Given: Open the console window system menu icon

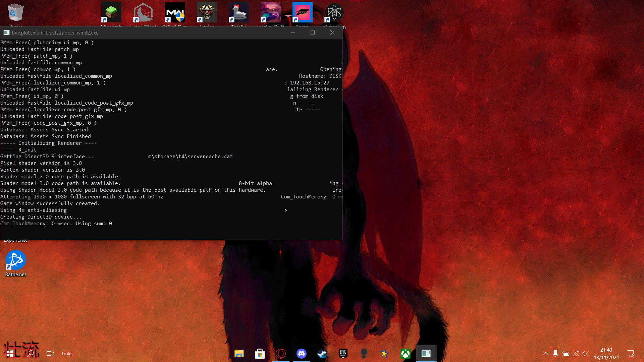Looking at the screenshot, I should [x=6, y=33].
